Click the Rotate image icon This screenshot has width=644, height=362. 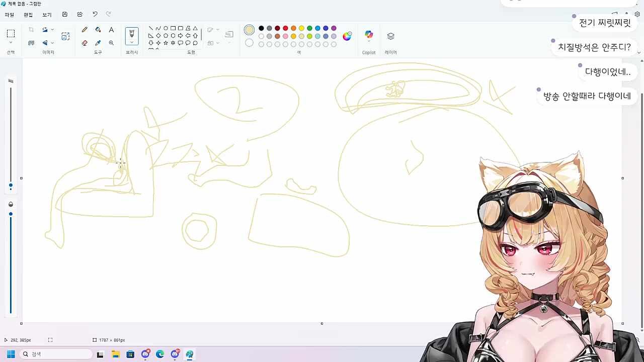tap(45, 30)
